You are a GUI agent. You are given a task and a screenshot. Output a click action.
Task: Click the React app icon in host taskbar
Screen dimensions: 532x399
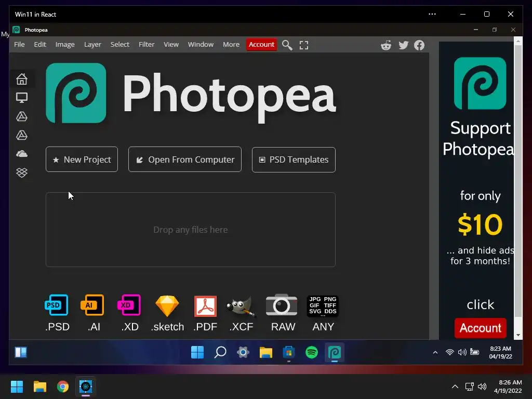click(x=86, y=387)
